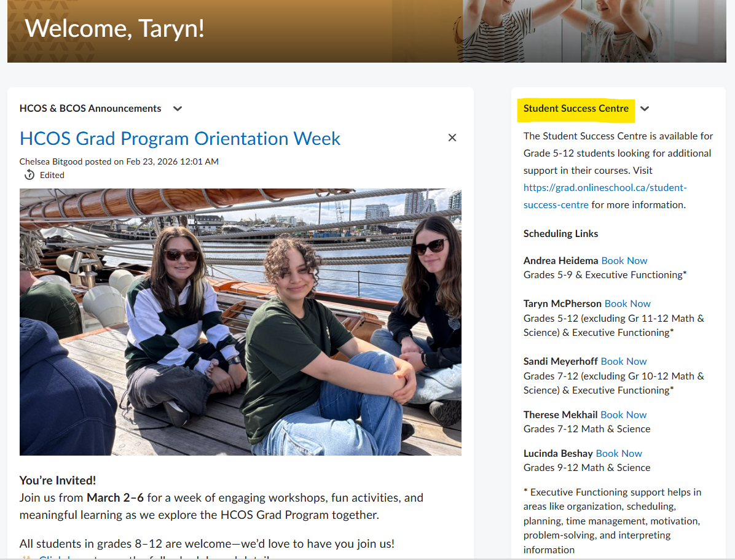Book Now with Sandi Meyerhoff
The height and width of the screenshot is (560, 735).
624,361
